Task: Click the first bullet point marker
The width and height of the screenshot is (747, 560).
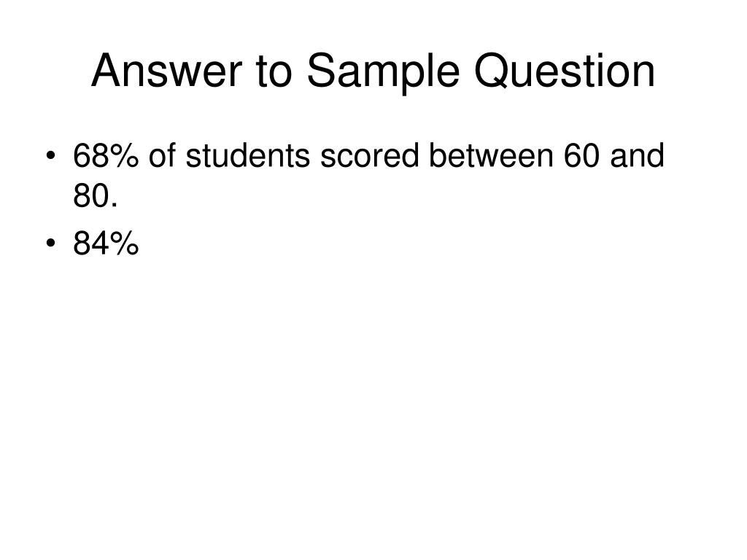Action: click(x=50, y=155)
